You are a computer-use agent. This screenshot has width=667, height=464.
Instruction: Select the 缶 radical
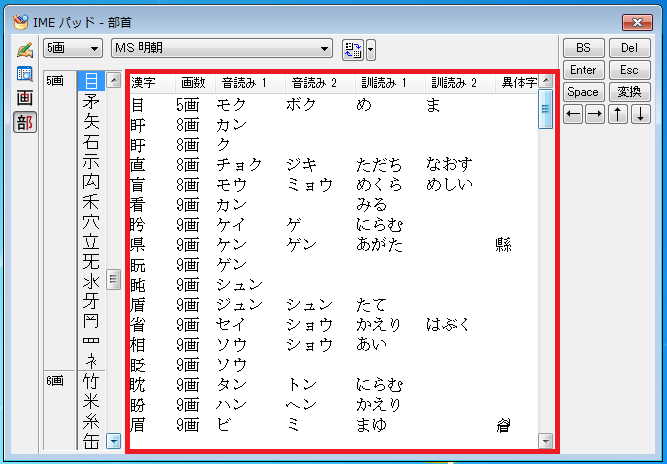pos(91,441)
